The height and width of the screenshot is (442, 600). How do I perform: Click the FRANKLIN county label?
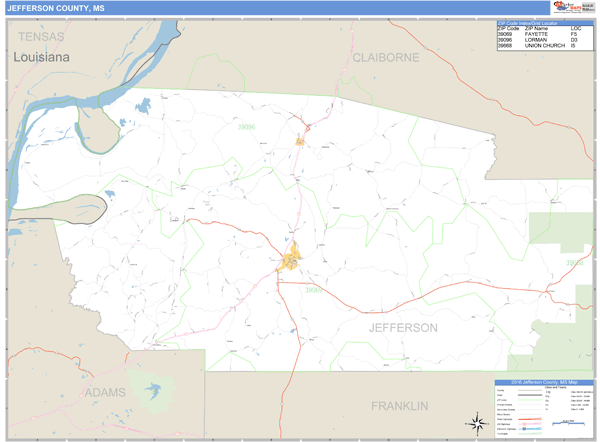pos(399,405)
